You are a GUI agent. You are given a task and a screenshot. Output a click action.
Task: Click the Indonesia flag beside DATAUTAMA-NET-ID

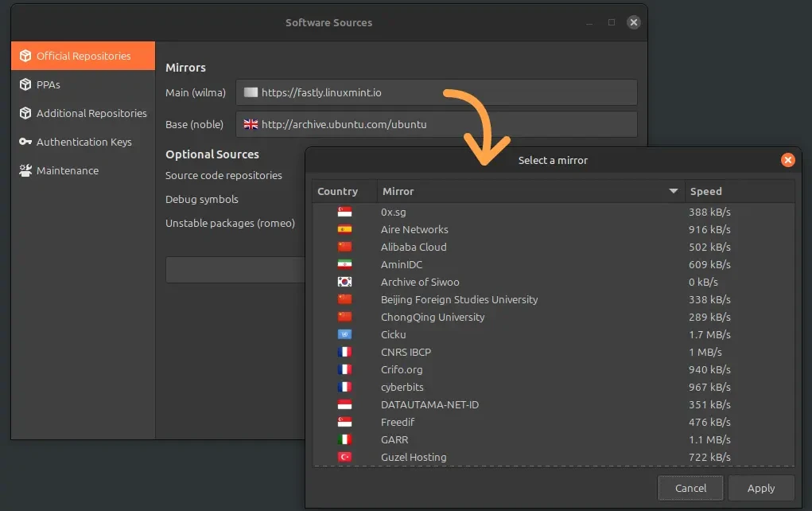[x=344, y=405]
